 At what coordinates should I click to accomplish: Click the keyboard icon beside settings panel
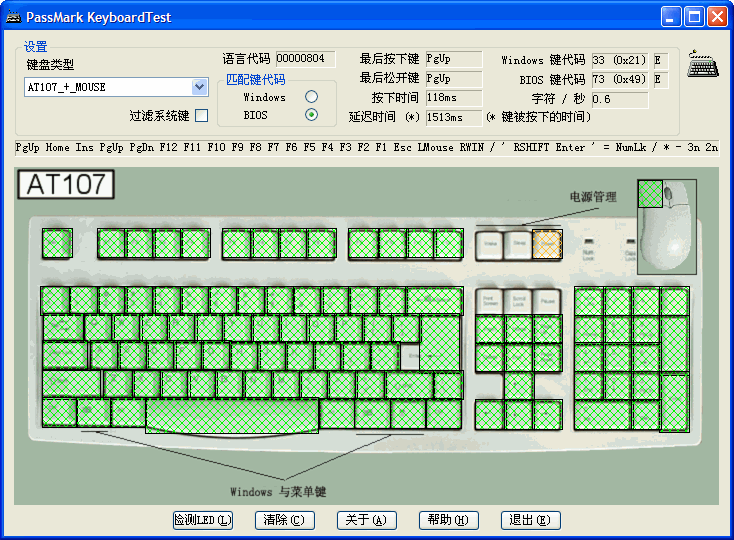point(703,64)
